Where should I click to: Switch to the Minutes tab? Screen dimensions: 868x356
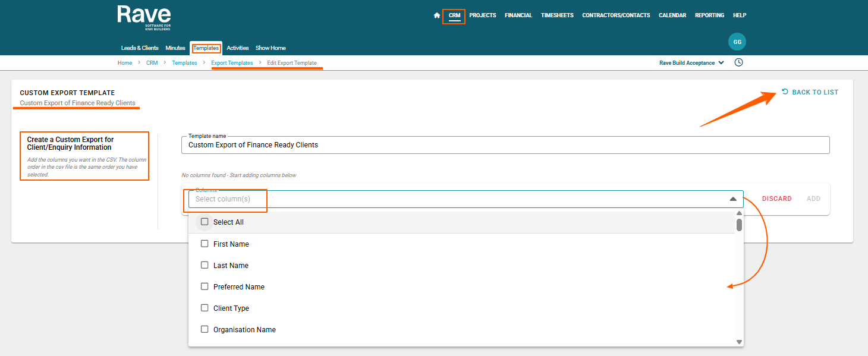175,48
